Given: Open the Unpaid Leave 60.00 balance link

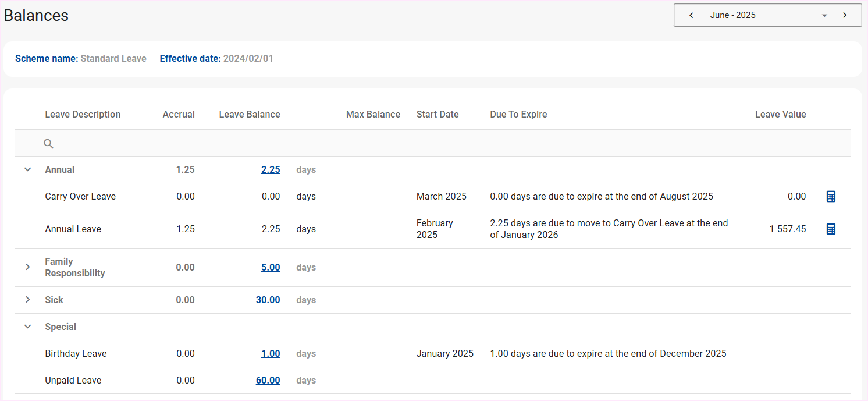Looking at the screenshot, I should 268,381.
